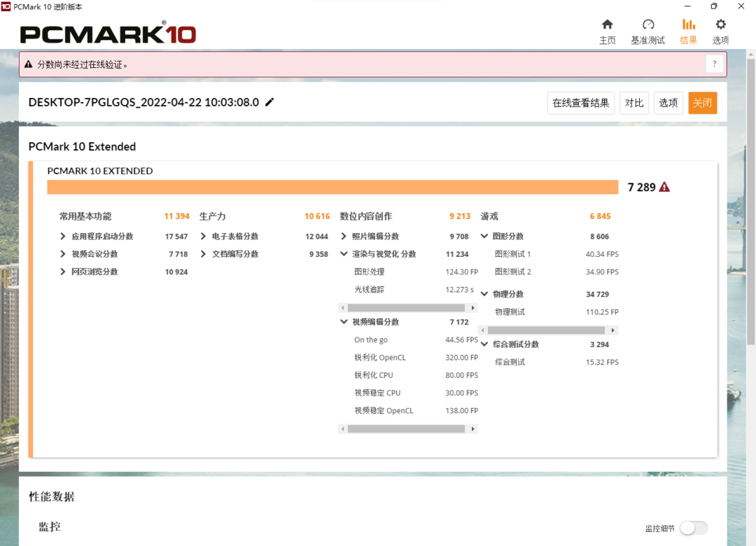This screenshot has height=546, width=756.
Task: Expand 照片编辑分数 row
Action: 343,237
